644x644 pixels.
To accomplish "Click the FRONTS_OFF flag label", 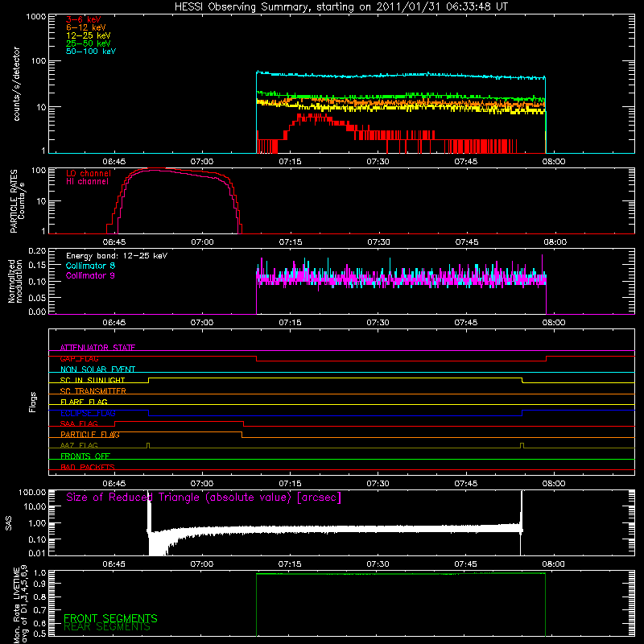I will [85, 456].
